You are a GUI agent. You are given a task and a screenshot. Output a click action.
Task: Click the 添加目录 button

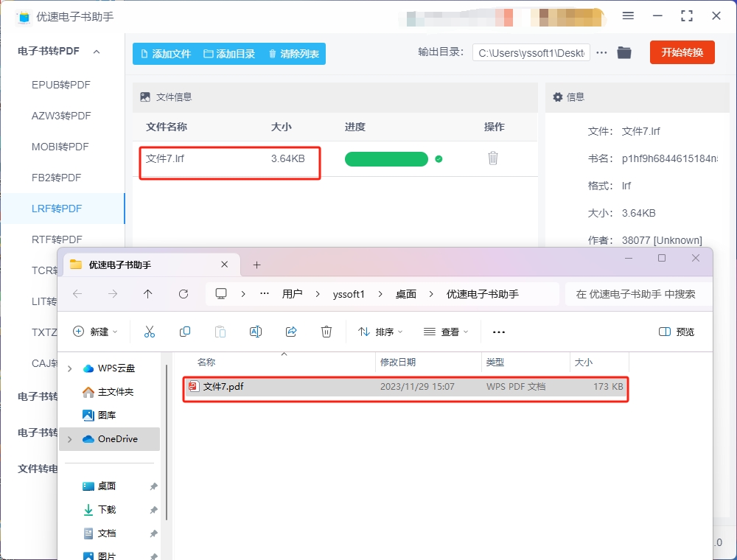point(229,54)
